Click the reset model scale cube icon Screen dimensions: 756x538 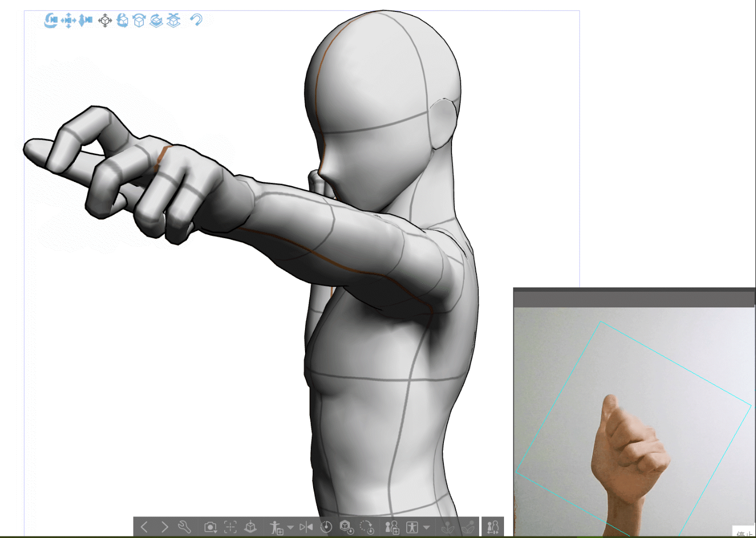[x=346, y=527]
